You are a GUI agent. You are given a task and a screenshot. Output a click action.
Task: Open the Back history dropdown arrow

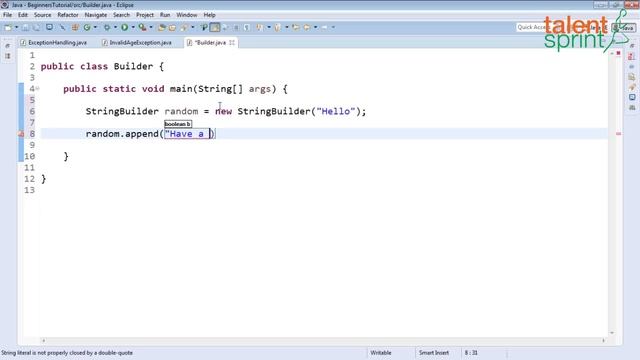(316, 27)
